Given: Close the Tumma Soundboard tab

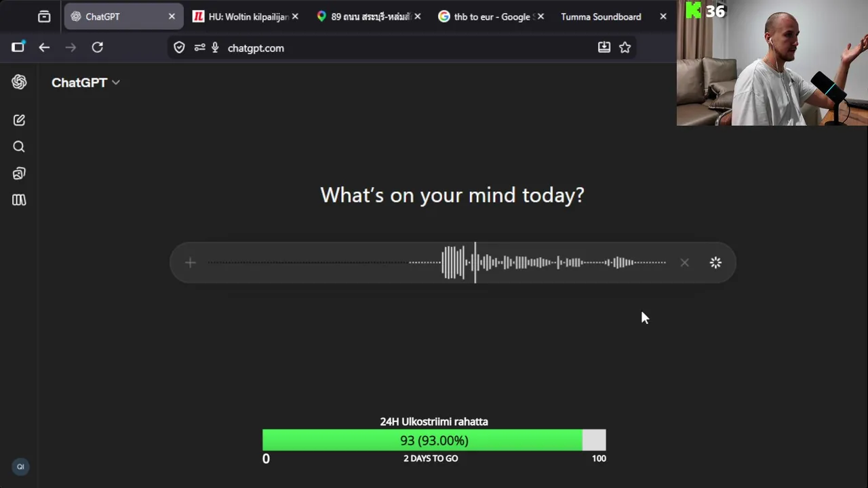Looking at the screenshot, I should 663,16.
